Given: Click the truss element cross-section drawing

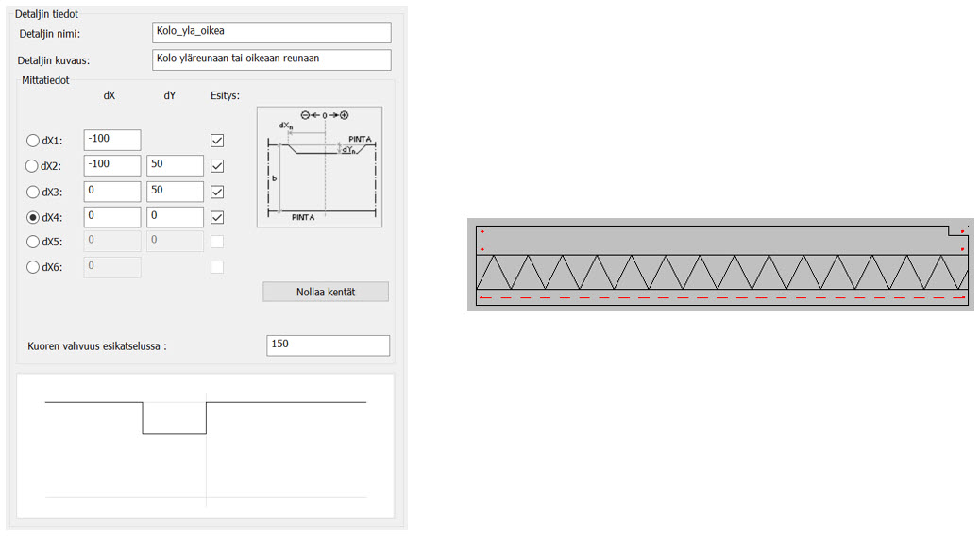Looking at the screenshot, I should [x=720, y=265].
